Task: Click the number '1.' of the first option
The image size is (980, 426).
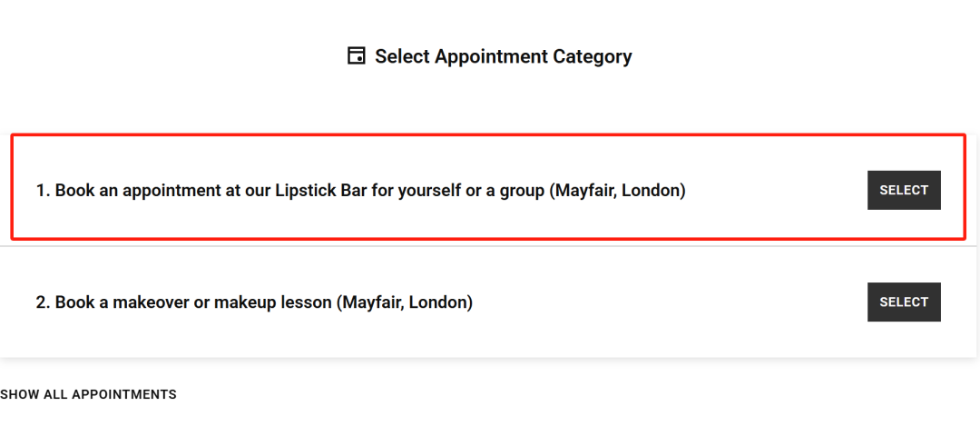Action: [x=43, y=190]
